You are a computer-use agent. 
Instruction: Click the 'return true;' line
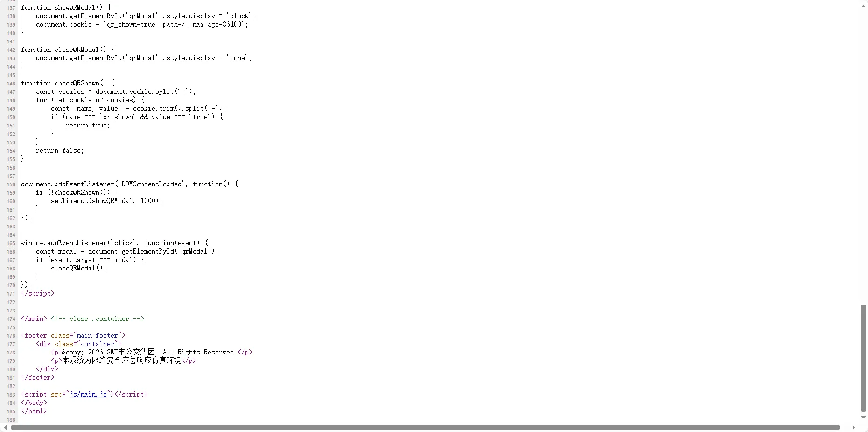click(88, 125)
